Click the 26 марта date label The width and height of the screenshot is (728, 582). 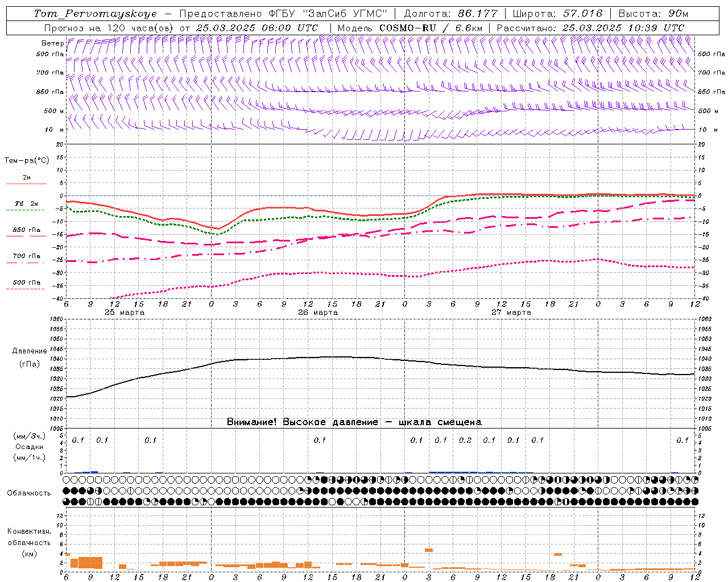coord(318,313)
